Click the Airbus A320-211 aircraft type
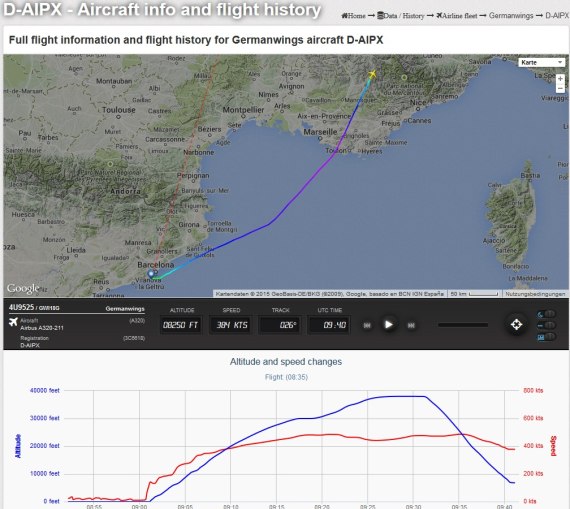 click(42, 328)
